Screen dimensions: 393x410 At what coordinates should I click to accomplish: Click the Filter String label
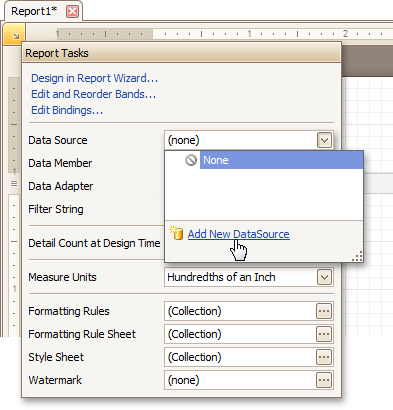[56, 209]
